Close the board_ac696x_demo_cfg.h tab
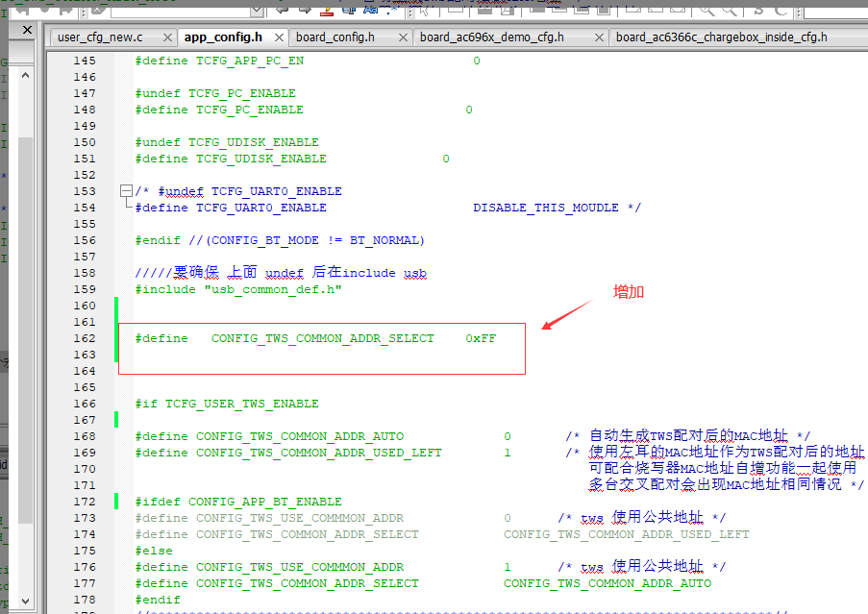This screenshot has width=868, height=614. pos(599,37)
